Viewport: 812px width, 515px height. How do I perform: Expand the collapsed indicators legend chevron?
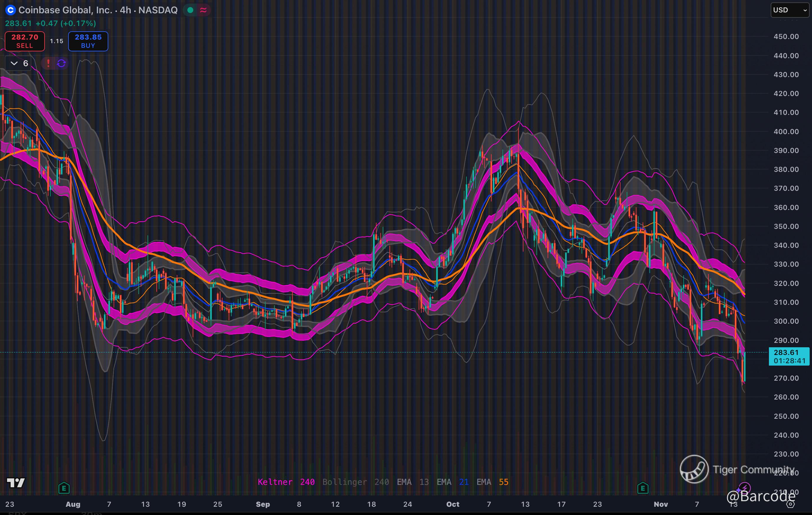tap(14, 63)
